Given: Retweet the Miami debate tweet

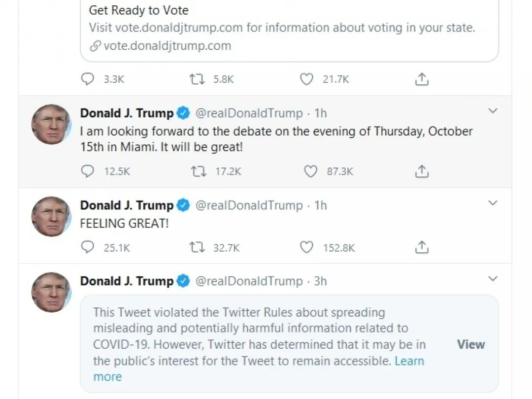Looking at the screenshot, I should 198,171.
